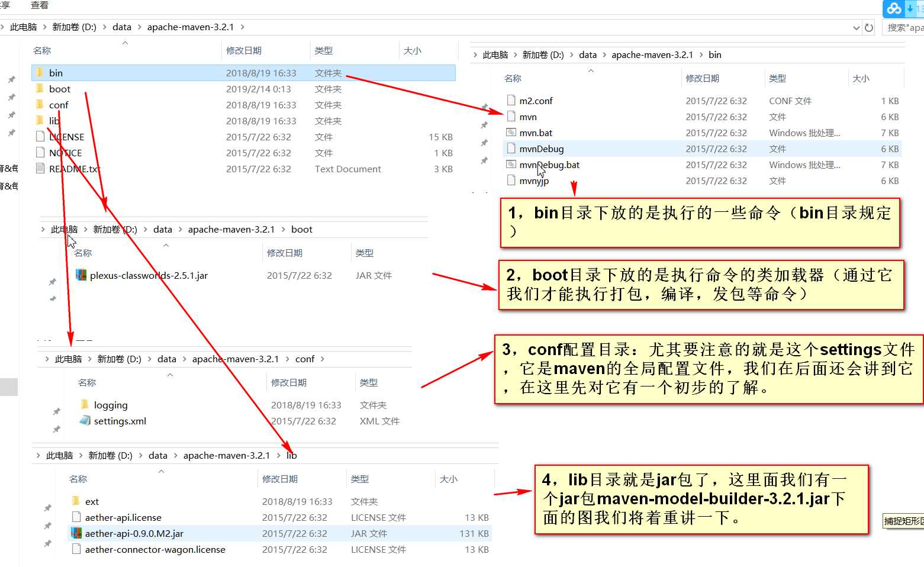Click the aether-api.license file icon

76,517
